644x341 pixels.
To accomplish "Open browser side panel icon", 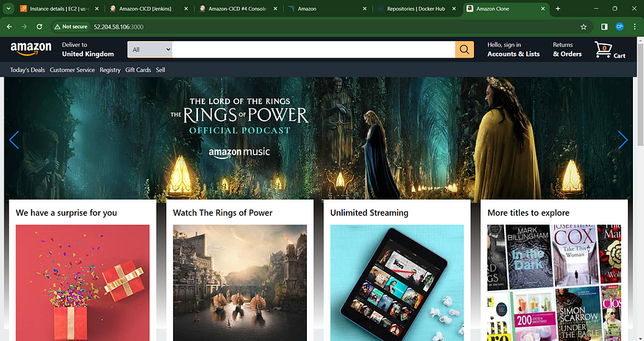I will coord(604,27).
